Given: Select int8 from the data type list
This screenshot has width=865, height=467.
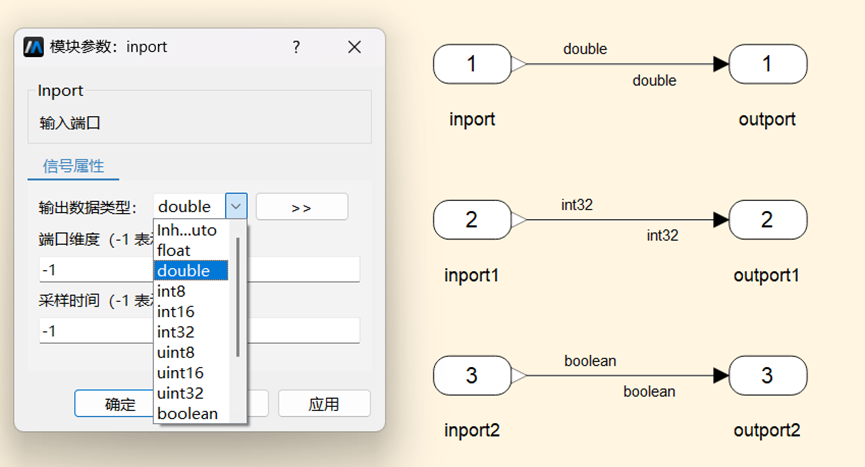Looking at the screenshot, I should click(x=191, y=291).
